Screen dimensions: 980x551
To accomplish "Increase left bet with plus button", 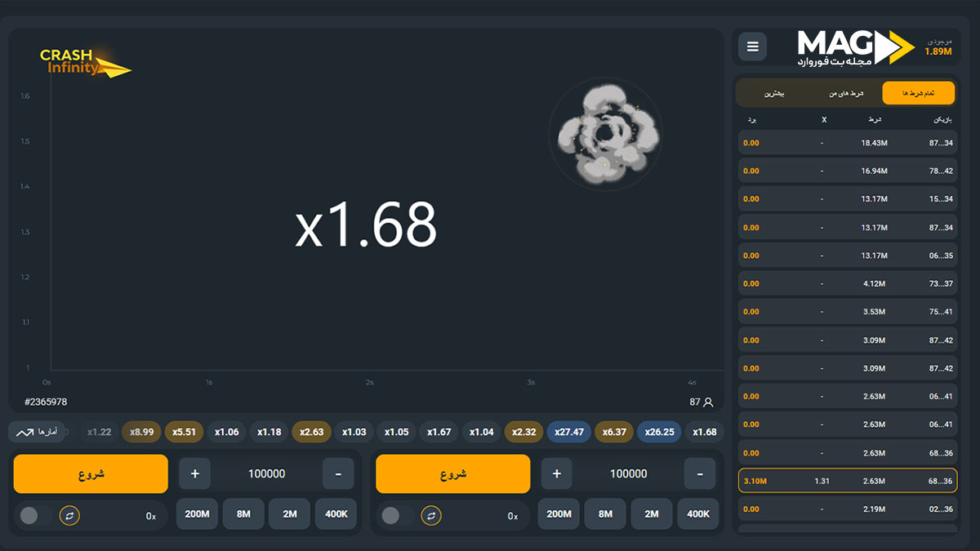I will coord(194,473).
